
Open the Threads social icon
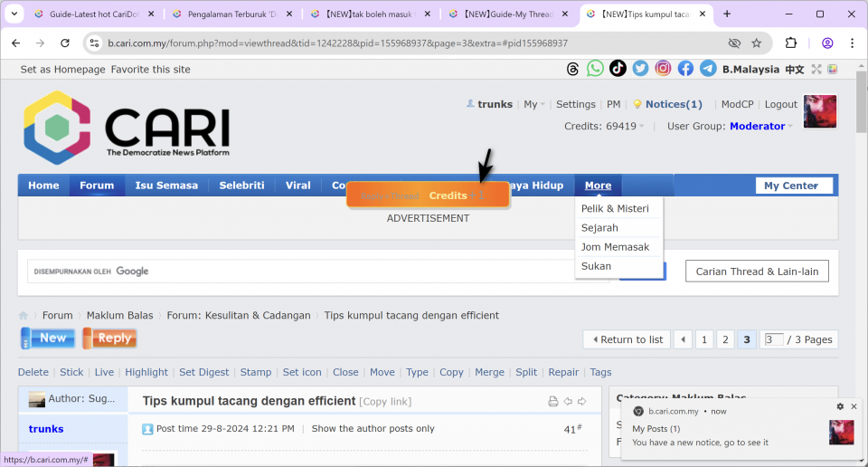tap(572, 69)
